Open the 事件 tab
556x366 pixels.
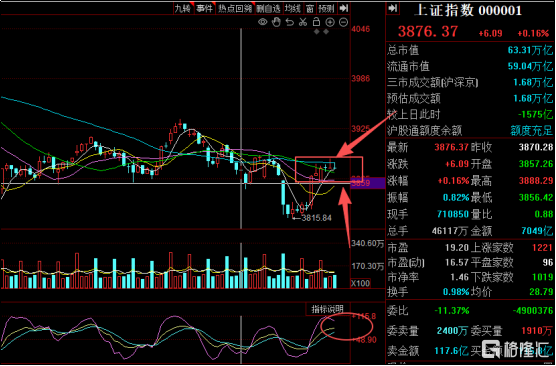coord(204,8)
